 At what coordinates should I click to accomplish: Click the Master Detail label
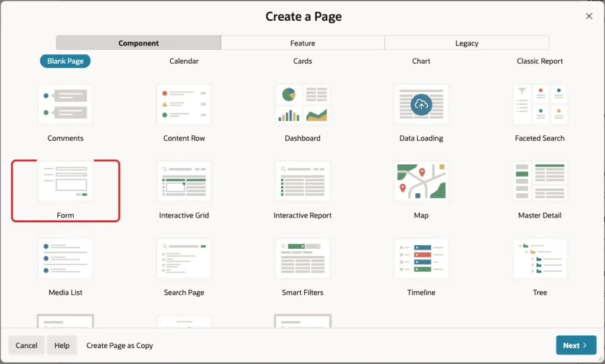tap(540, 216)
